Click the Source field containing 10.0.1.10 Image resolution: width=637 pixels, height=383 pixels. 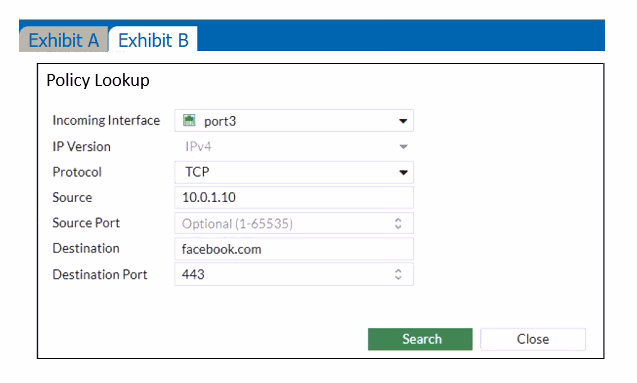pyautogui.click(x=294, y=197)
